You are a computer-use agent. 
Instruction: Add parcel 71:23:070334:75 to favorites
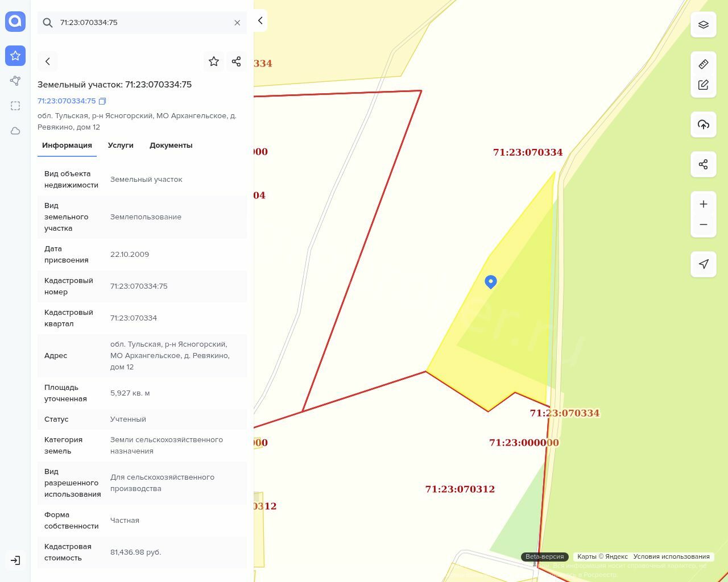tap(214, 61)
